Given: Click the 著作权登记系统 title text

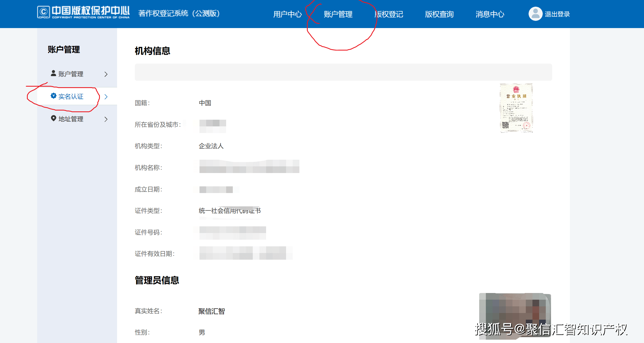Looking at the screenshot, I should [163, 13].
